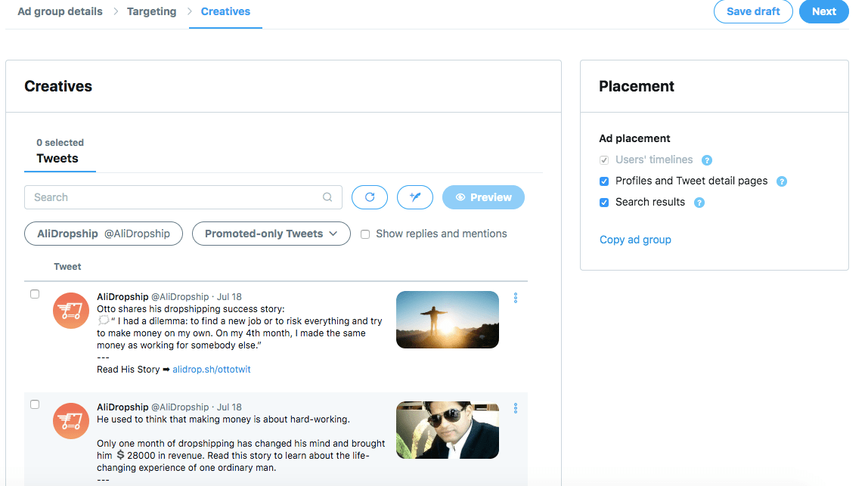Switch to the Targeting step
868x486 pixels.
point(151,11)
